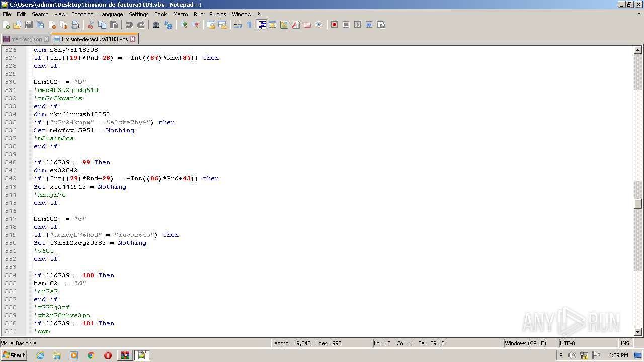Click the Paste toolbar icon
The height and width of the screenshot is (362, 644).
[x=114, y=25]
